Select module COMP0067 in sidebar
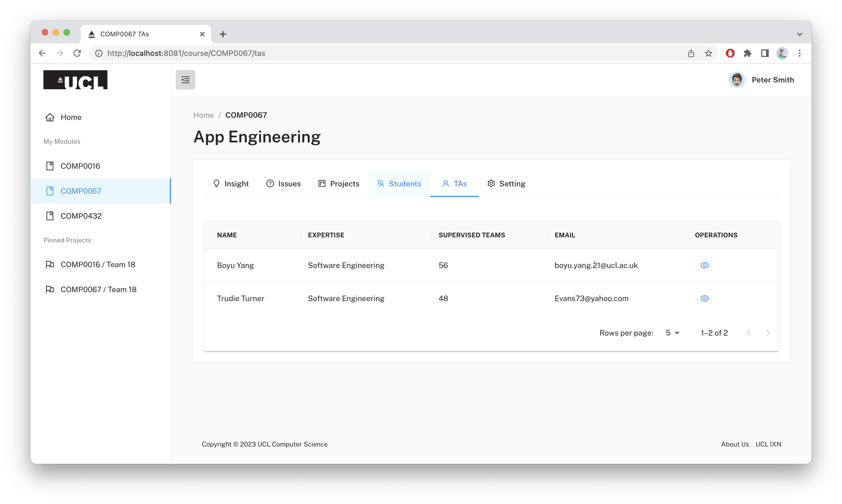 point(100,191)
